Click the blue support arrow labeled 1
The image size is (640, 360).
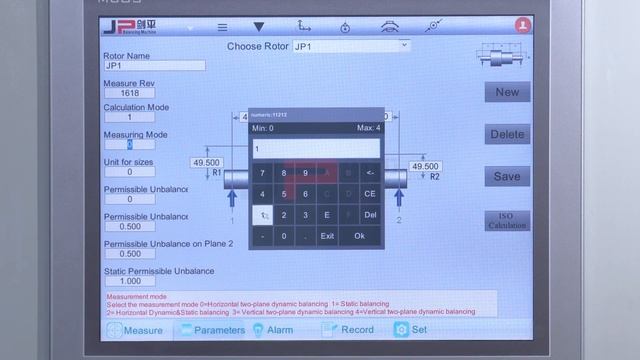pyautogui.click(x=232, y=199)
